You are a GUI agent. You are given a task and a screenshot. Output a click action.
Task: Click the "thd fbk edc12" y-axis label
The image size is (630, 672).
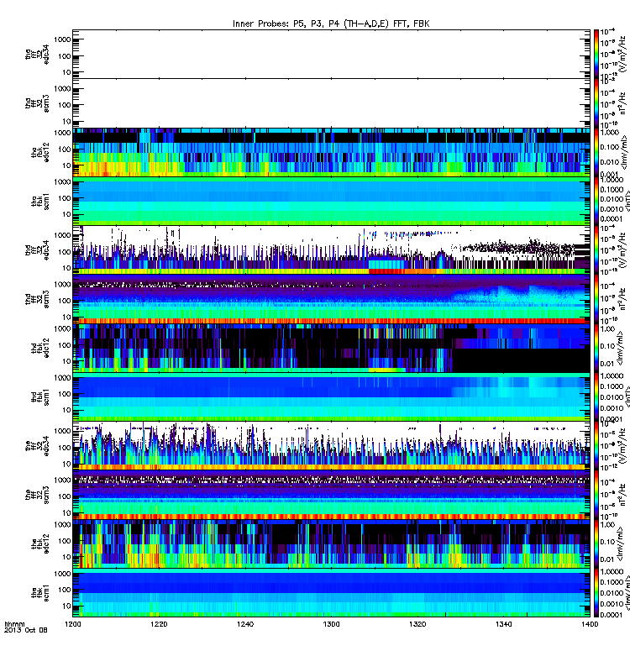(40, 348)
